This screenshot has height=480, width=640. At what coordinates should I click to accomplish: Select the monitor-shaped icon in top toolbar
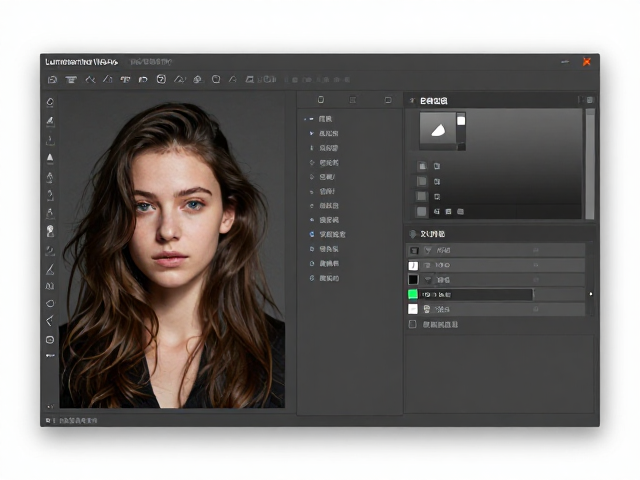(x=249, y=79)
